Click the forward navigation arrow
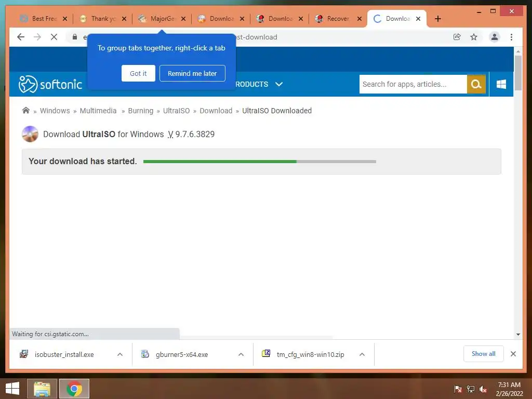 (37, 37)
